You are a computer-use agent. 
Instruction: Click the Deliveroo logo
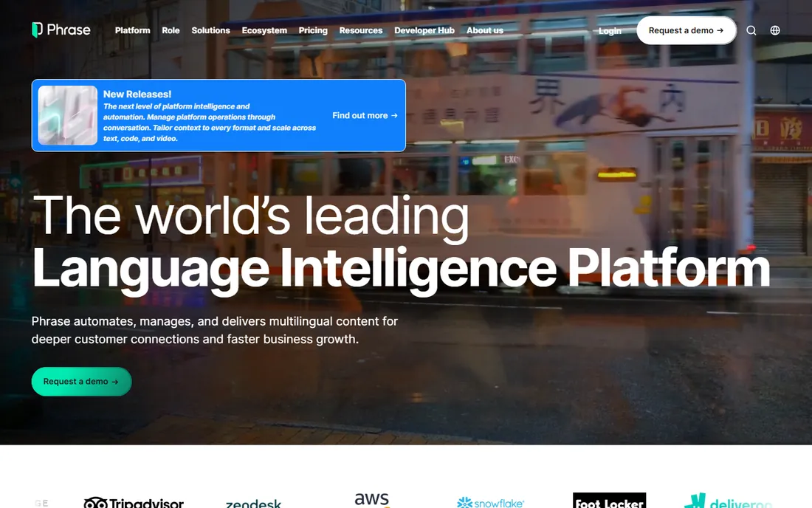pos(728,501)
